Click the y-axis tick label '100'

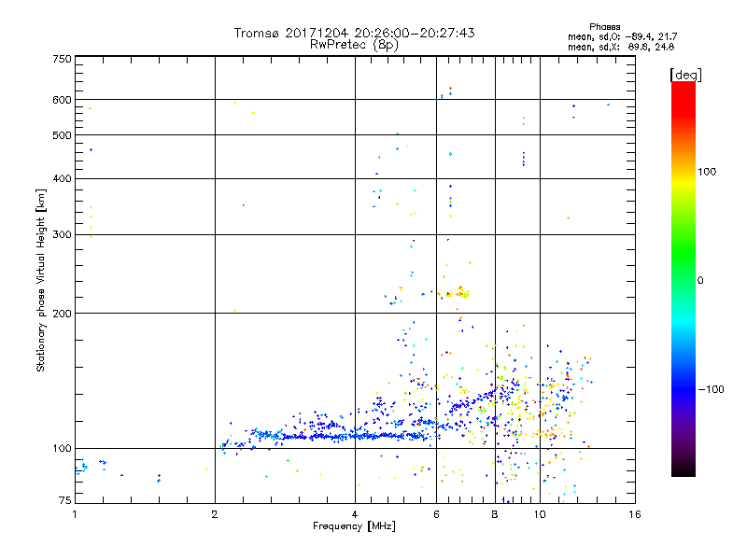tap(62, 448)
